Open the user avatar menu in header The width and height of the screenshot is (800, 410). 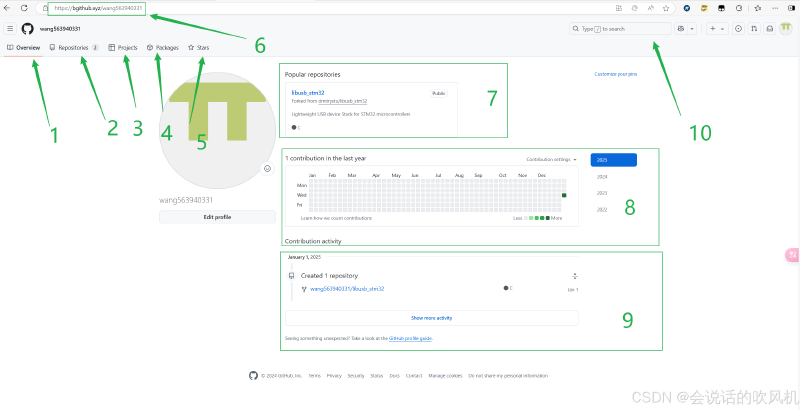[786, 29]
